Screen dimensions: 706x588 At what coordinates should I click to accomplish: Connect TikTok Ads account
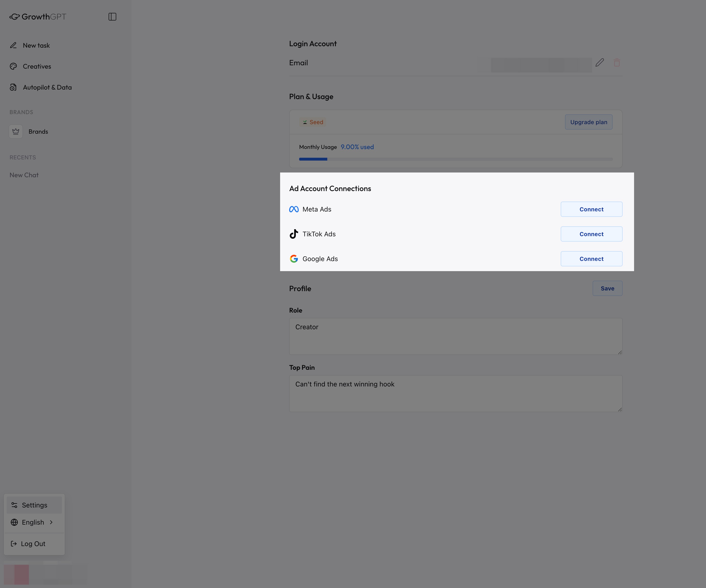pyautogui.click(x=591, y=234)
